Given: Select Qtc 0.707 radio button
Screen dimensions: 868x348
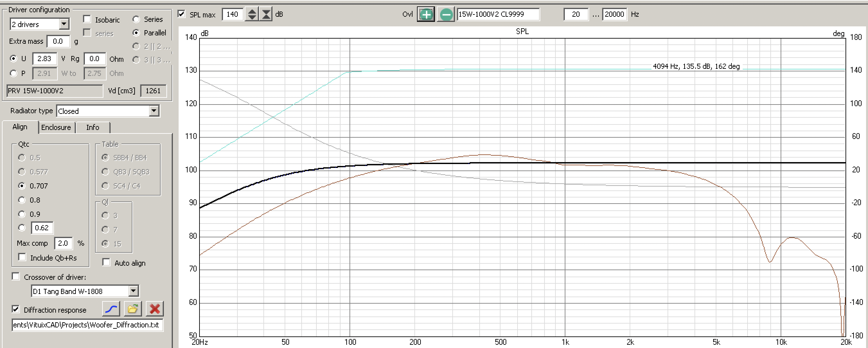Looking at the screenshot, I should [22, 186].
